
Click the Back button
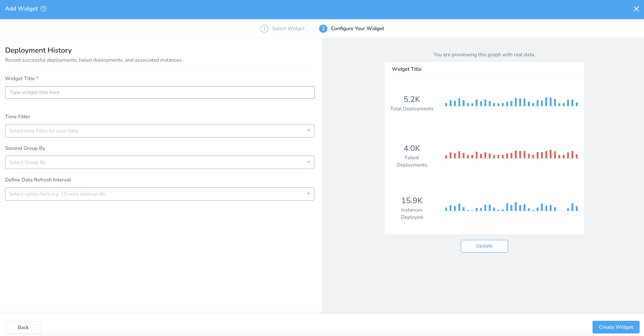(23, 327)
